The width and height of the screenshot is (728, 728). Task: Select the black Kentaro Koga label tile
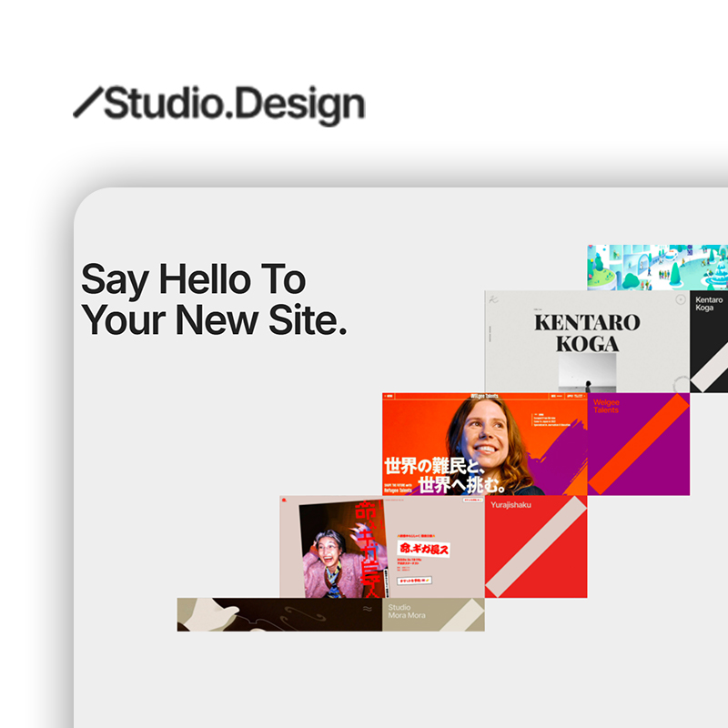click(x=709, y=342)
